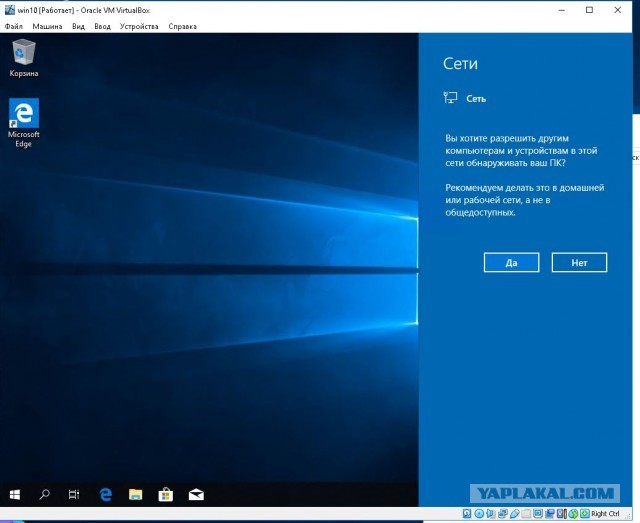Viewport: 640px width, 523px height.
Task: Click the display indicator in status bar
Action: pyautogui.click(x=538, y=514)
